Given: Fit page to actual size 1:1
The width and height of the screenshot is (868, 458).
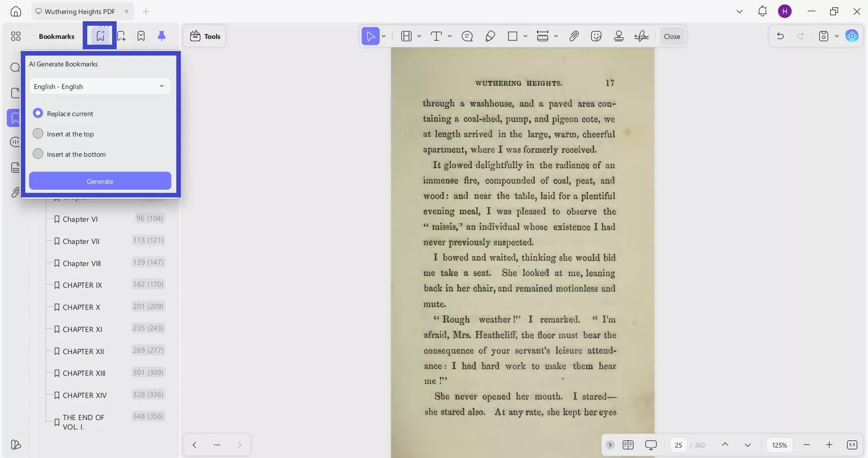Looking at the screenshot, I should pos(852,445).
